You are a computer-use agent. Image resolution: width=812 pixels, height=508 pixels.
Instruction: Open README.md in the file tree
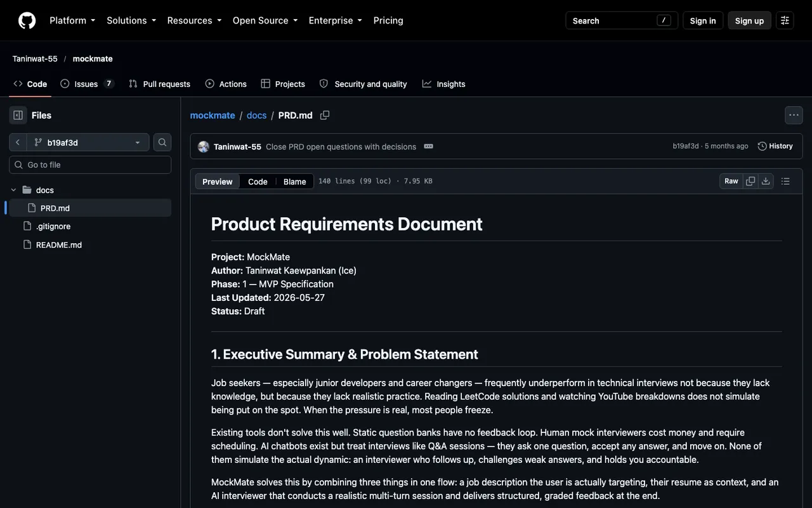pos(89,244)
